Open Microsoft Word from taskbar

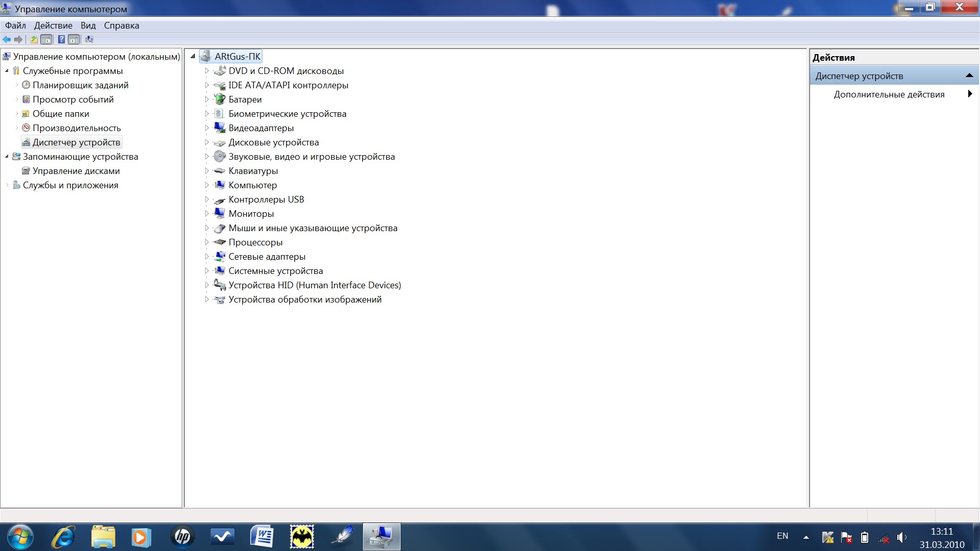click(x=262, y=537)
